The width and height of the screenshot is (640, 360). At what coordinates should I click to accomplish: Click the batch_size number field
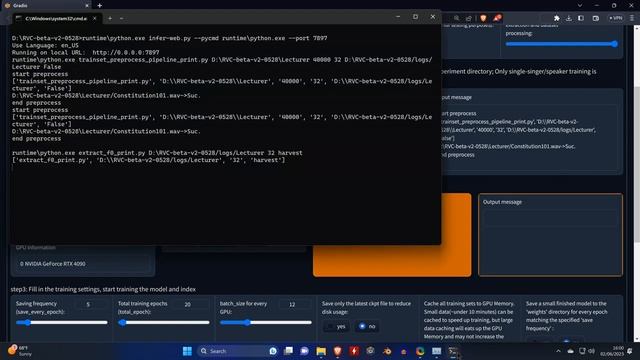click(x=294, y=304)
